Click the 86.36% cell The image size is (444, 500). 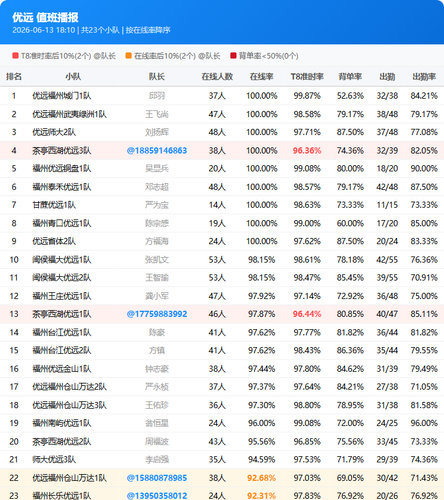pos(350,350)
